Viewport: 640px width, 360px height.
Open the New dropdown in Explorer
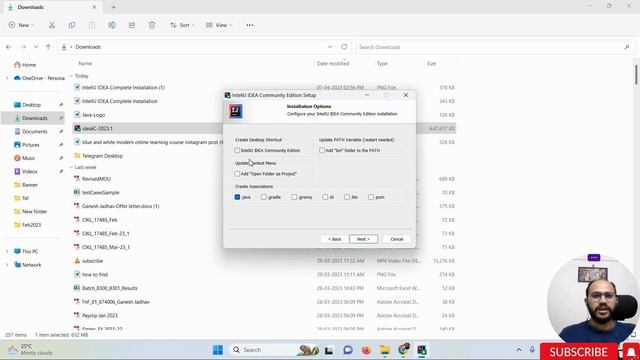(x=21, y=25)
